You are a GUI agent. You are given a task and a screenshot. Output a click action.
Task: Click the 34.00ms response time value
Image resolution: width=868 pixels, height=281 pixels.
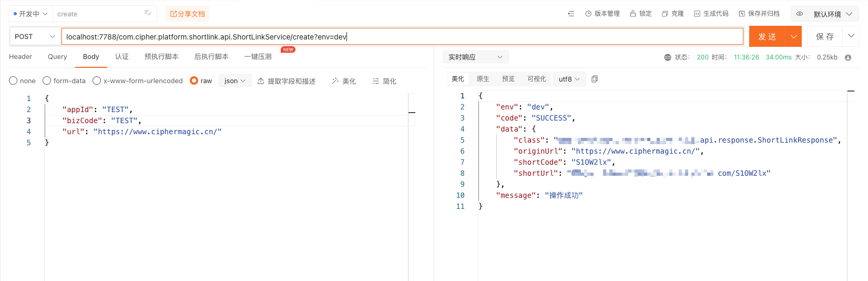click(x=779, y=57)
